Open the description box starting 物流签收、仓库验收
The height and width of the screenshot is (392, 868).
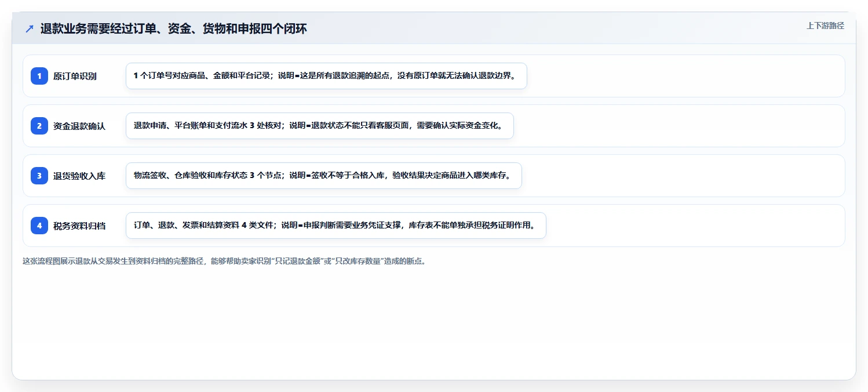(324, 176)
